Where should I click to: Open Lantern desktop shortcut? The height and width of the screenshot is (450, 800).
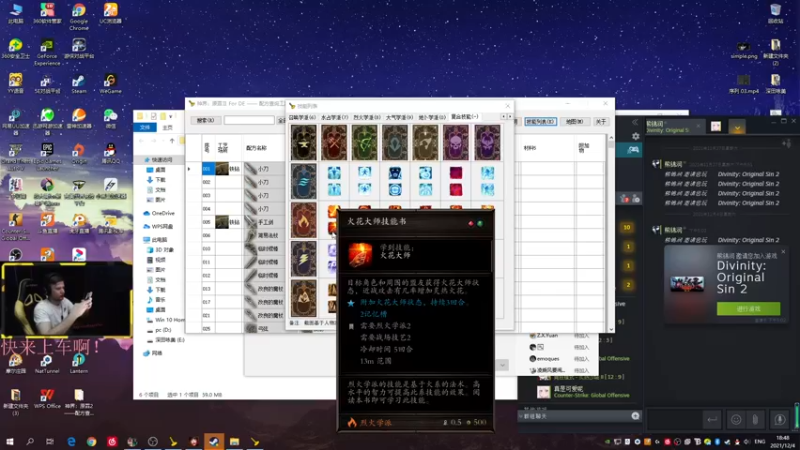pyautogui.click(x=79, y=364)
